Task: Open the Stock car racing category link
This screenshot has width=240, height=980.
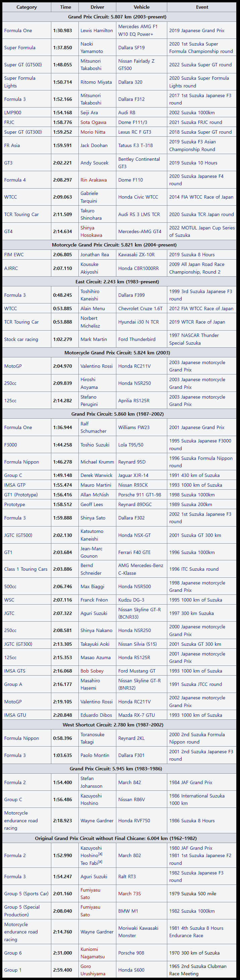Action: point(21,339)
